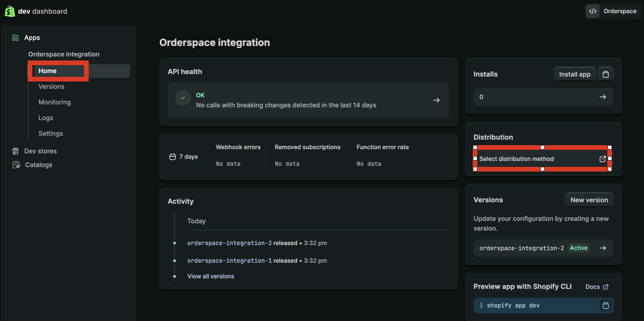Open orderspace-integration-2 active version arrow
The height and width of the screenshot is (321, 644).
603,248
